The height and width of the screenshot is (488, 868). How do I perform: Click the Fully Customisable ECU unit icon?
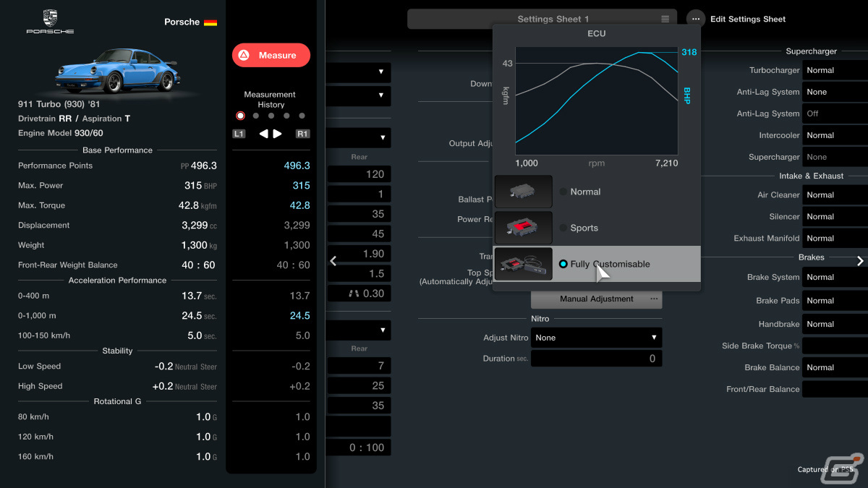point(523,264)
